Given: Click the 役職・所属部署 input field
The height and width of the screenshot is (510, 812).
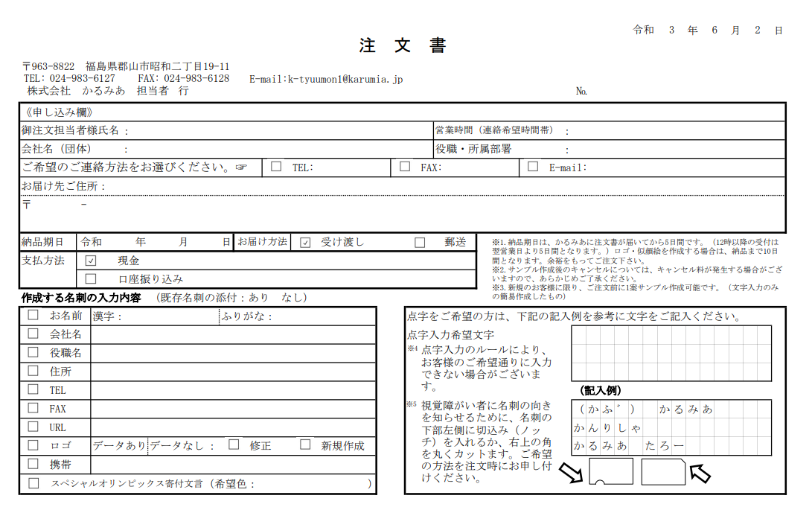Looking at the screenshot, I should pos(676,149).
